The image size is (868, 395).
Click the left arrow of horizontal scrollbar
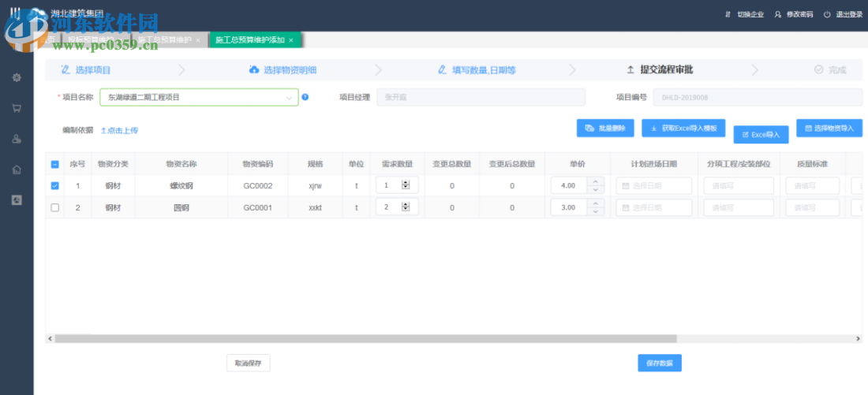49,338
